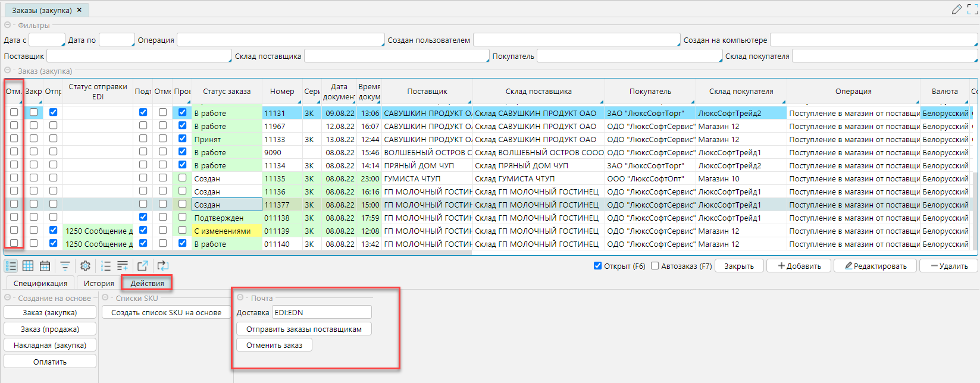The width and height of the screenshot is (980, 383).
Task: Click the fullscreen expand icon
Action: pos(973,10)
